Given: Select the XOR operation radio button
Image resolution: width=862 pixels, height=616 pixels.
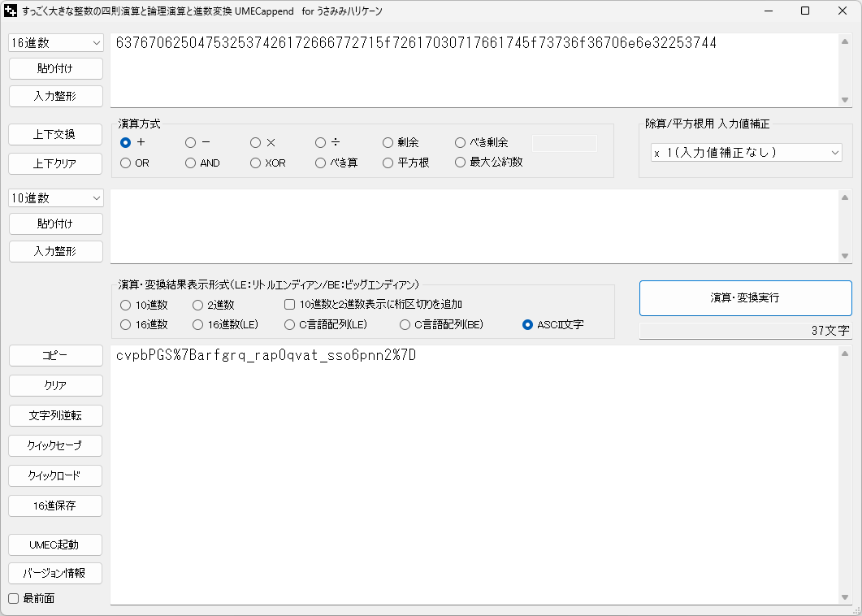Looking at the screenshot, I should pyautogui.click(x=256, y=163).
